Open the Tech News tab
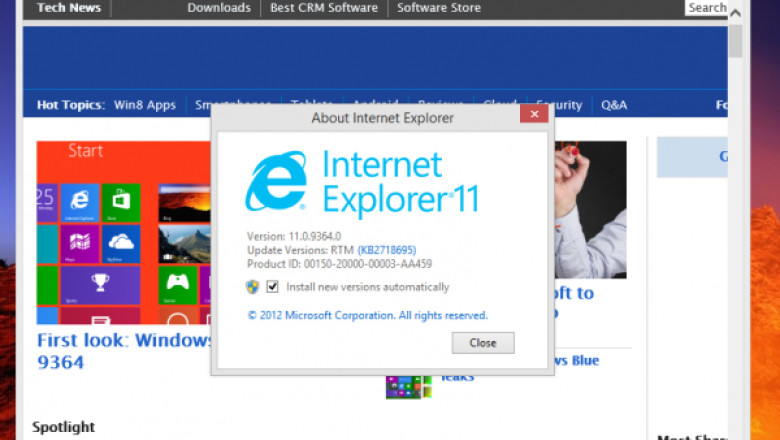780x440 pixels. [x=69, y=8]
